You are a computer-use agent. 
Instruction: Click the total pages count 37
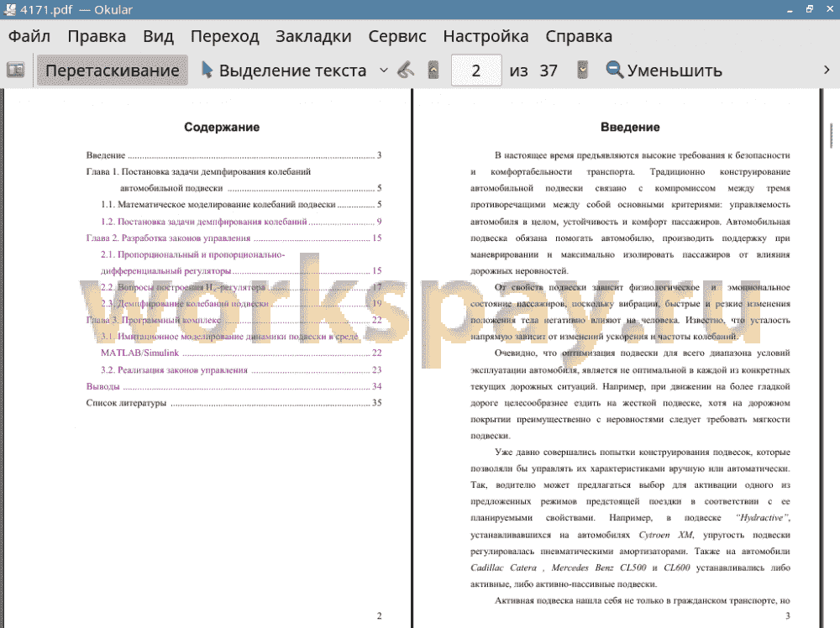point(549,71)
